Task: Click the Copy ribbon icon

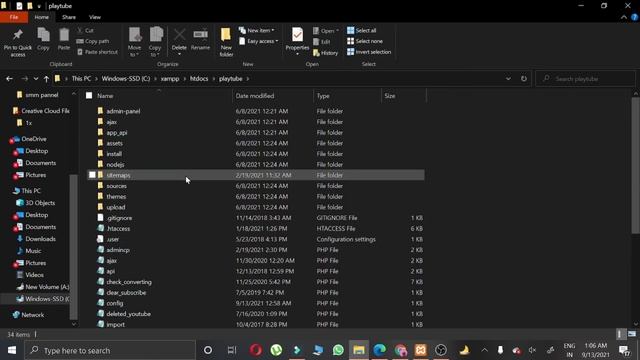Action: (43, 40)
